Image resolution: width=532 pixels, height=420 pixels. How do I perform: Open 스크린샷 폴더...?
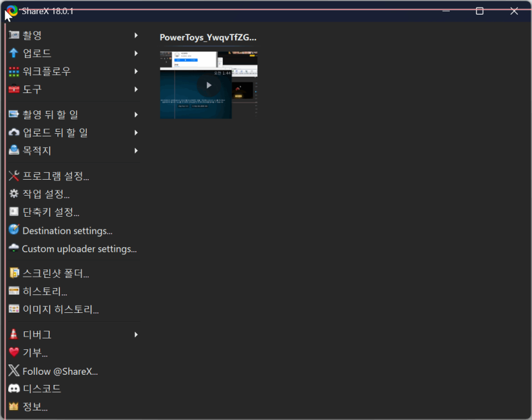pos(74,273)
